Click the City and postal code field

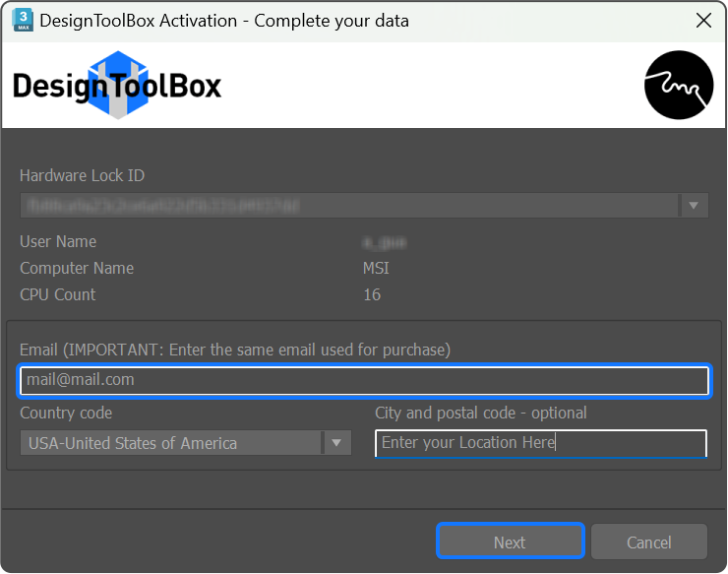pyautogui.click(x=541, y=443)
